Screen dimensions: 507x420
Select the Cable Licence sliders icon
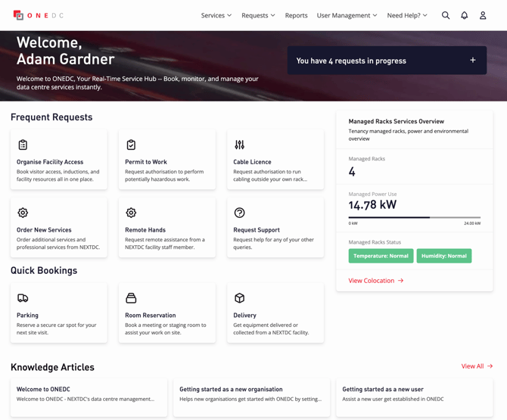pyautogui.click(x=240, y=145)
